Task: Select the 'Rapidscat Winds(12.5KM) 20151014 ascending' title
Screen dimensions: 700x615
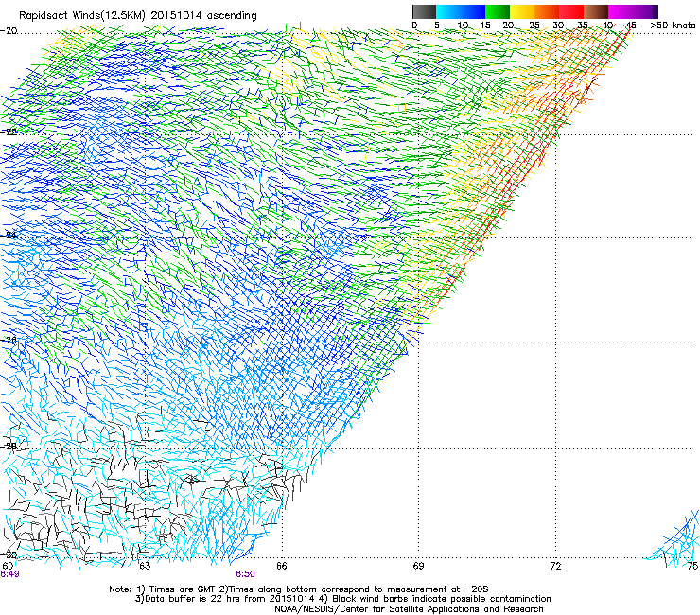Action: [138, 16]
